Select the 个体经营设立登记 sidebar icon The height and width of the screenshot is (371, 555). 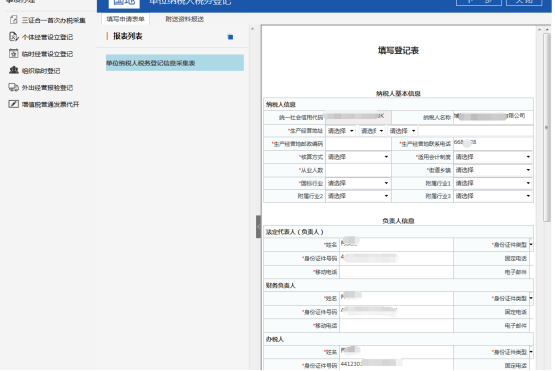[x=13, y=36]
